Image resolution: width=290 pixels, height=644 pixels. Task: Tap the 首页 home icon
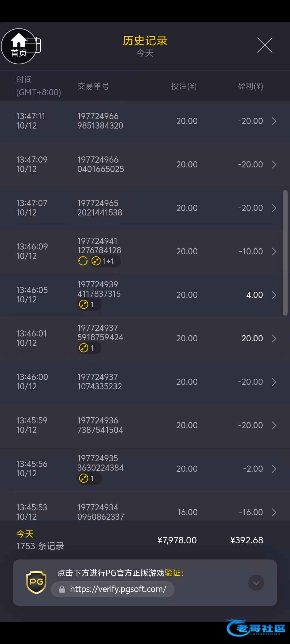(19, 46)
